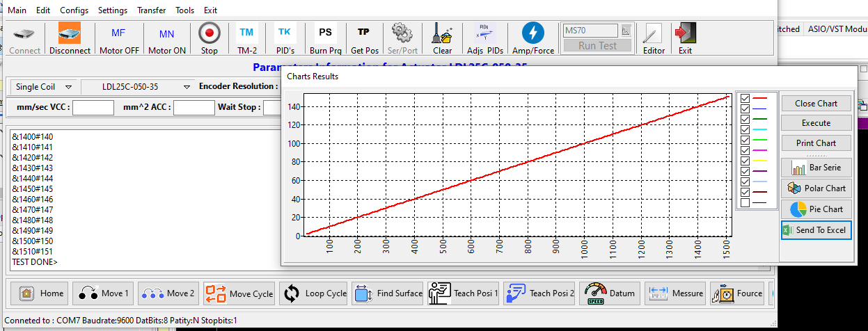Image resolution: width=868 pixels, height=331 pixels.
Task: Toggle the red series checkbox in legend
Action: click(x=745, y=99)
